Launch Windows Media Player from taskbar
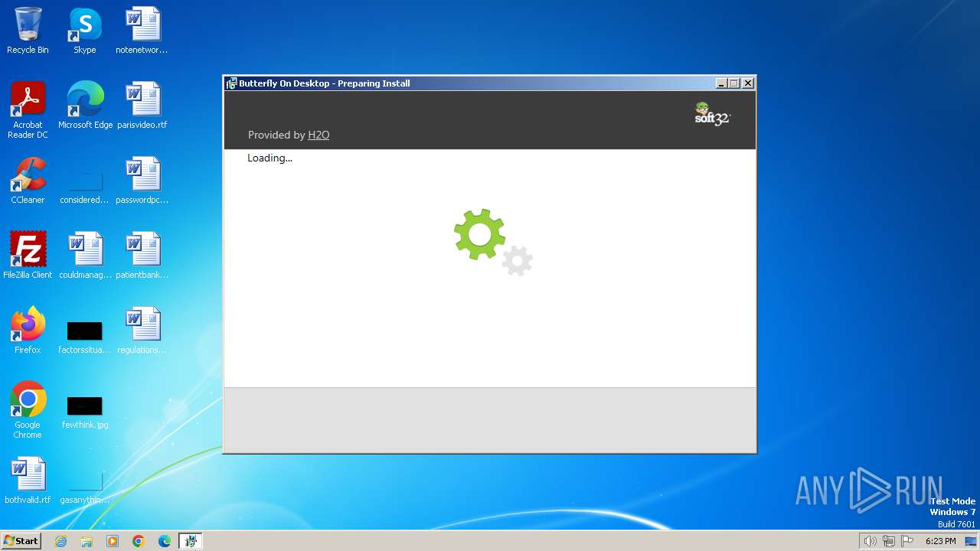 point(113,541)
